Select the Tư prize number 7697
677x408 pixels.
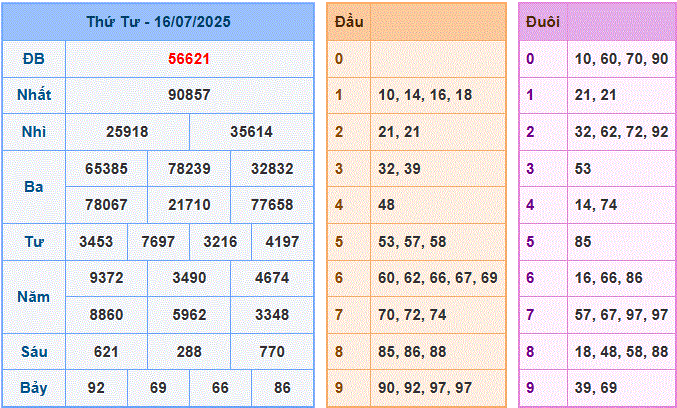[158, 242]
